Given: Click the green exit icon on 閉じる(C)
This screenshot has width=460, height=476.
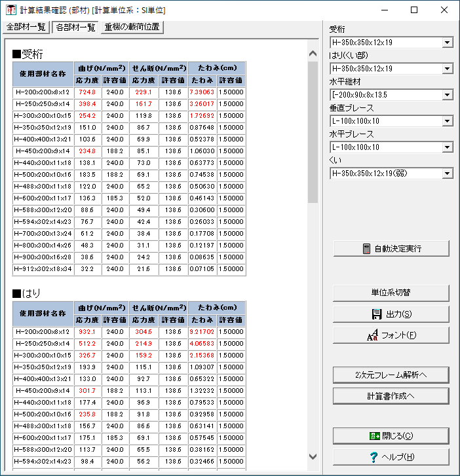Looking at the screenshot, I should [x=375, y=436].
